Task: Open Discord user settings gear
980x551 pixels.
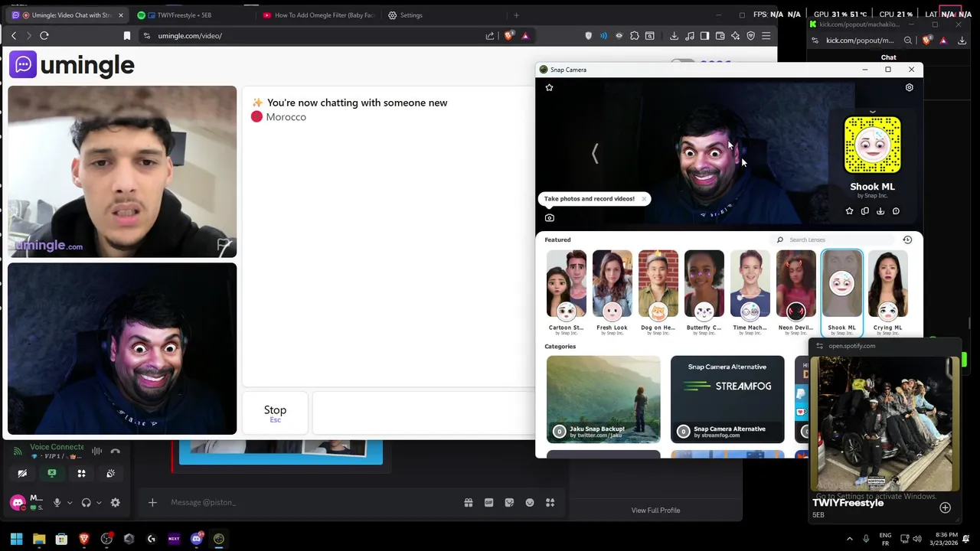Action: [115, 503]
